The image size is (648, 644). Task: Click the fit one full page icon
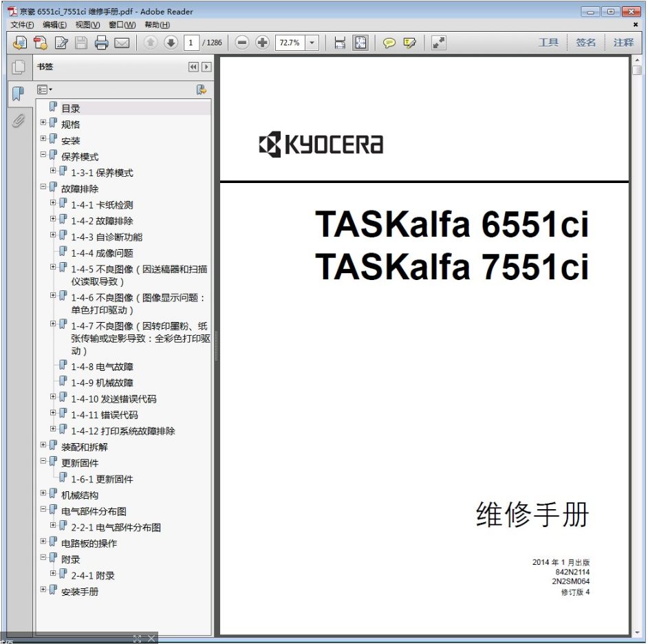(x=360, y=43)
